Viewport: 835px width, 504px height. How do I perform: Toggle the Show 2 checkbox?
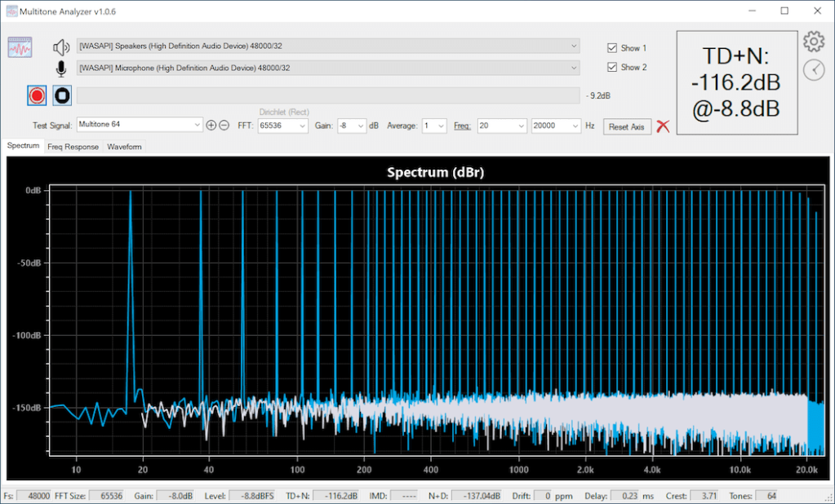coord(612,68)
